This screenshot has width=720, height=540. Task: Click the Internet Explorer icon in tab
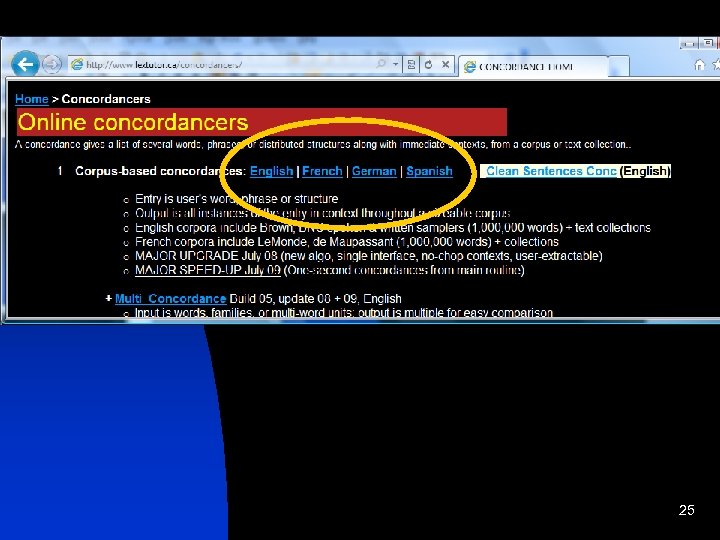[x=470, y=67]
